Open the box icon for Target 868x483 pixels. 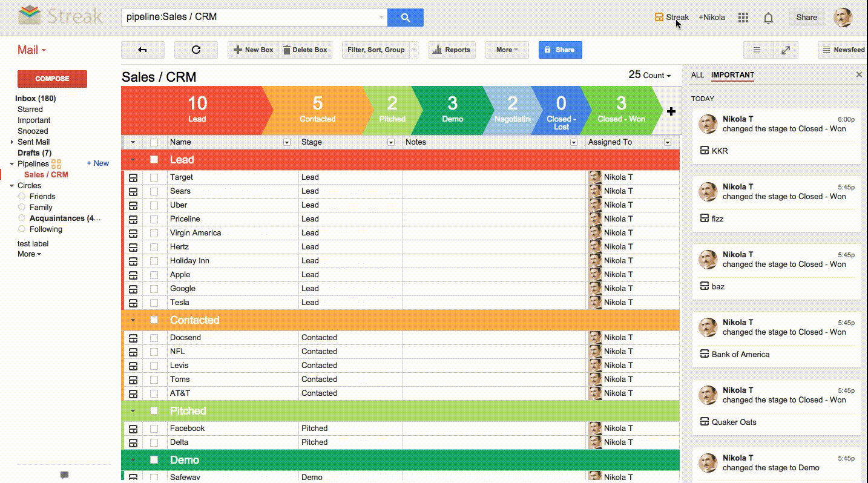click(133, 177)
